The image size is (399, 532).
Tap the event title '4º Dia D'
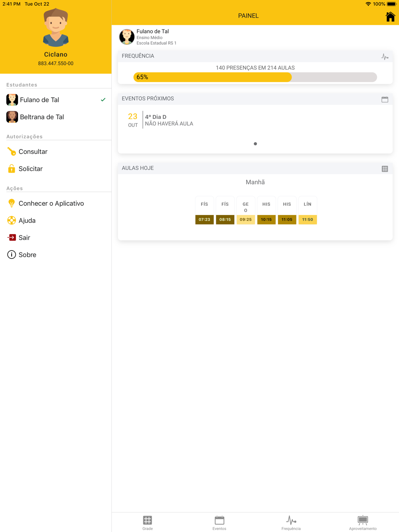pyautogui.click(x=156, y=117)
